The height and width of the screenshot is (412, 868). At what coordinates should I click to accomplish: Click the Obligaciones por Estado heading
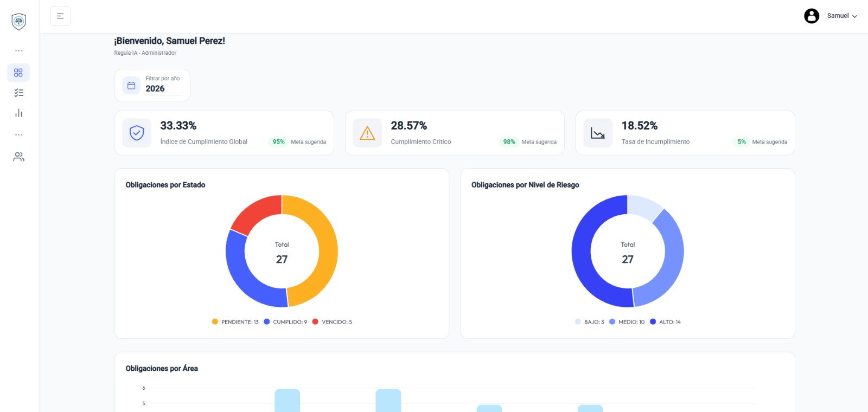click(165, 185)
